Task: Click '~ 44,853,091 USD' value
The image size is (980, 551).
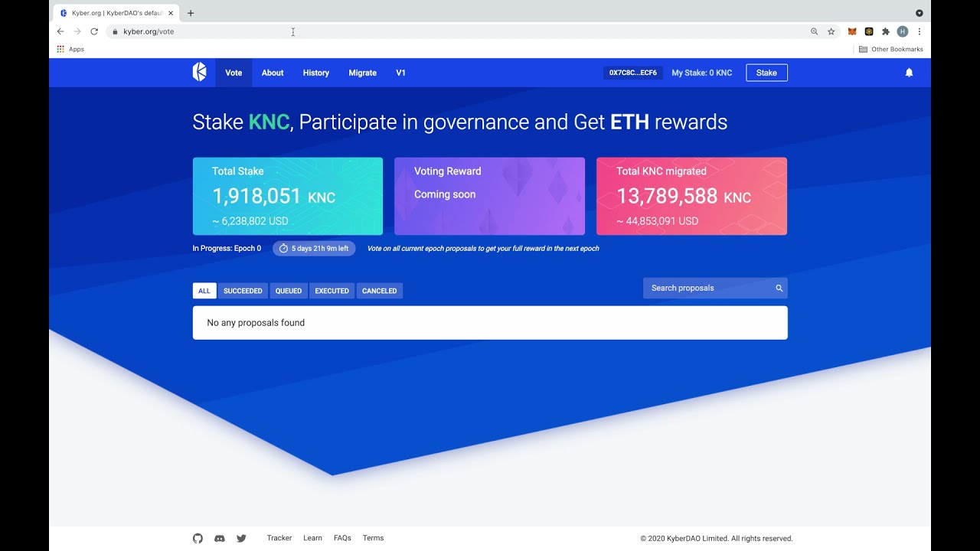Action: click(x=657, y=221)
